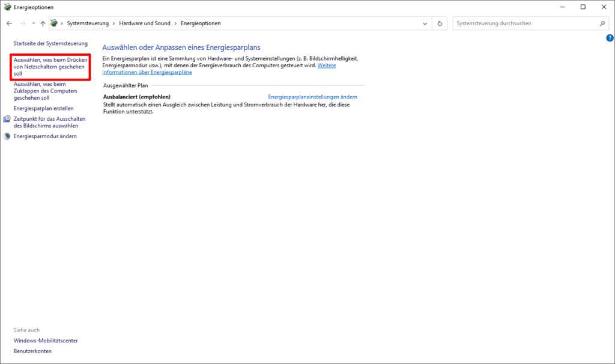
Task: Expand the chevron after Systemsteuerung breadcrumb
Action: tap(114, 23)
